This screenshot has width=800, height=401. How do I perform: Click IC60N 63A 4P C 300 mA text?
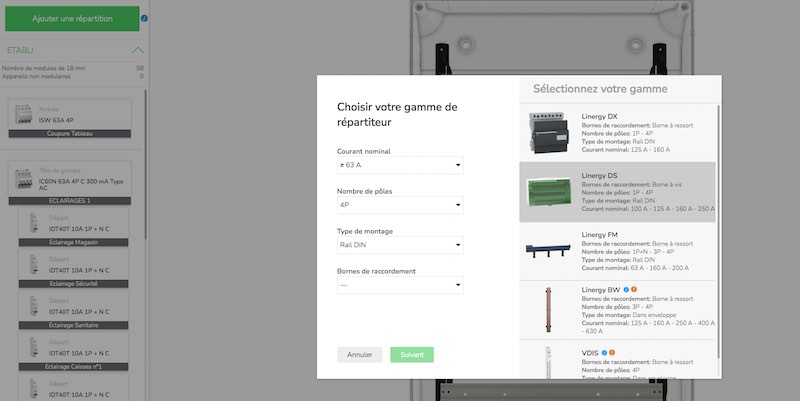(81, 185)
